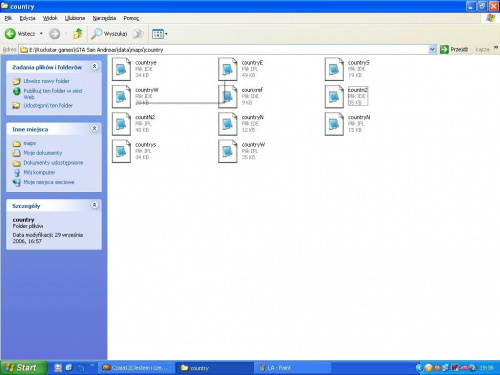Screen dimensions: 500x375
Task: Go back with the Wstecz button
Action: [20, 34]
